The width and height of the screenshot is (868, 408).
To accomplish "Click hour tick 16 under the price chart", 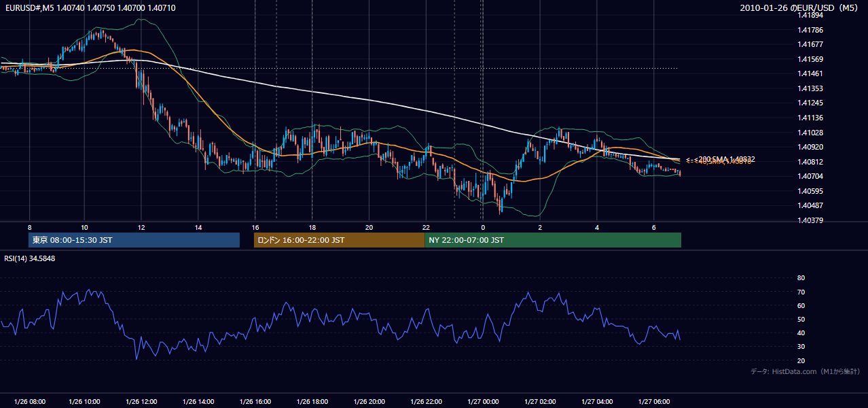I will (x=255, y=227).
